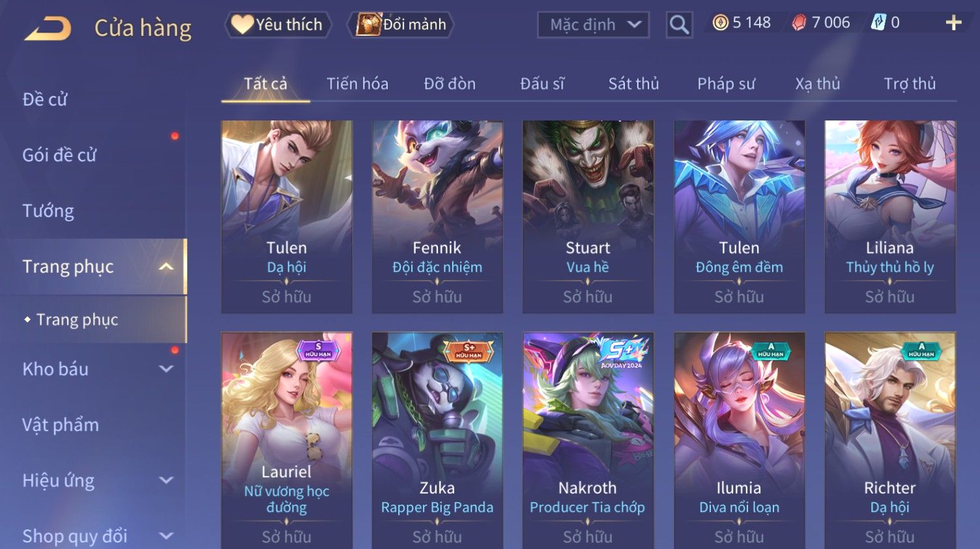Open Đổi mảnh chest exchange

tap(401, 25)
